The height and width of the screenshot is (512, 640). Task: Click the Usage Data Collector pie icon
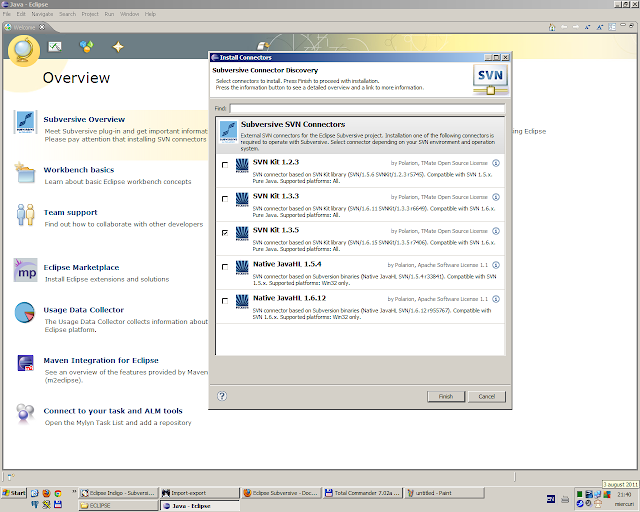[x=24, y=312]
